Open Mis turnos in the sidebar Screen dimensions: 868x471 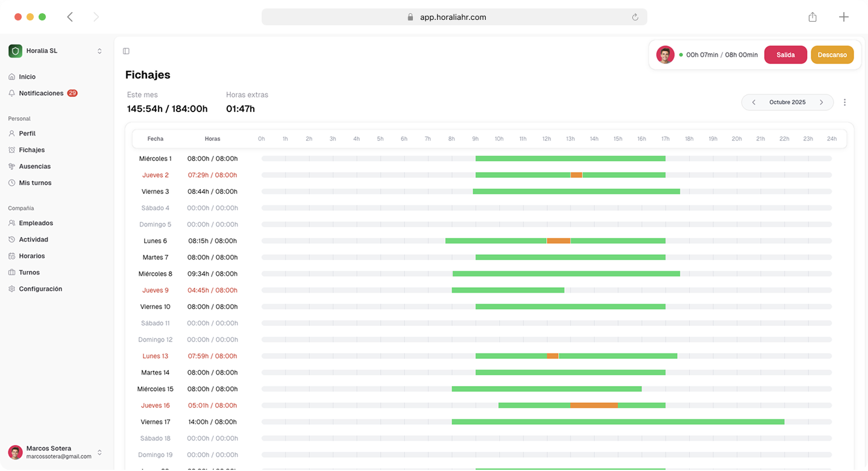pyautogui.click(x=35, y=182)
